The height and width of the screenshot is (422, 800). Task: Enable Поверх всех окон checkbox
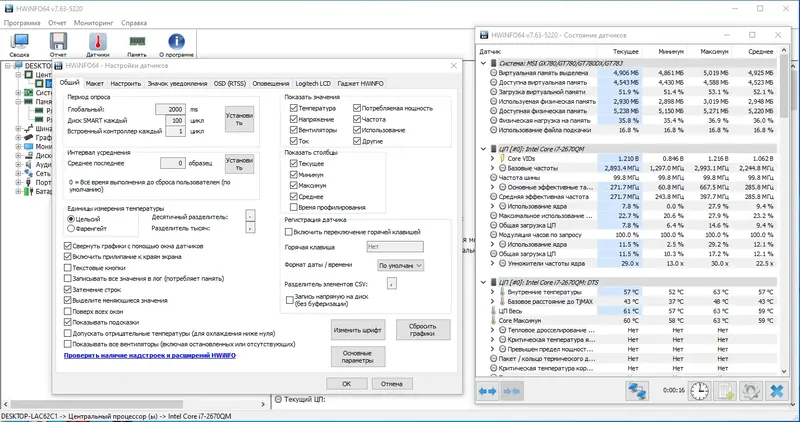[67, 311]
